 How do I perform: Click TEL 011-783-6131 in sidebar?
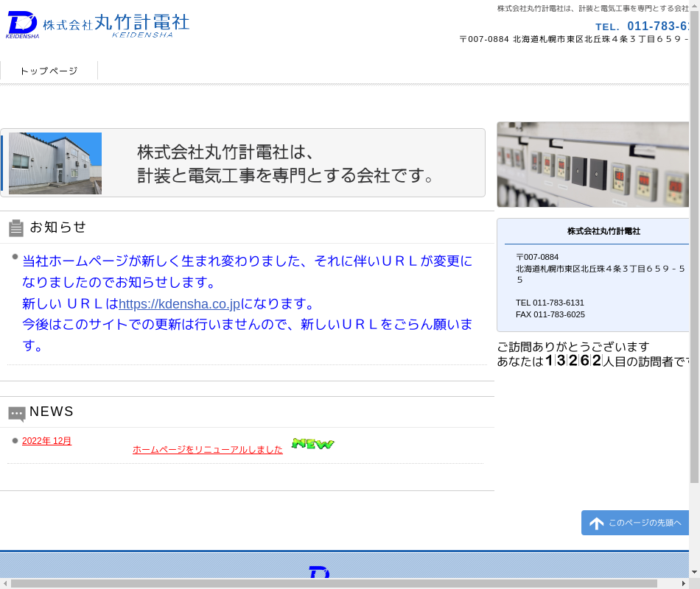click(550, 303)
